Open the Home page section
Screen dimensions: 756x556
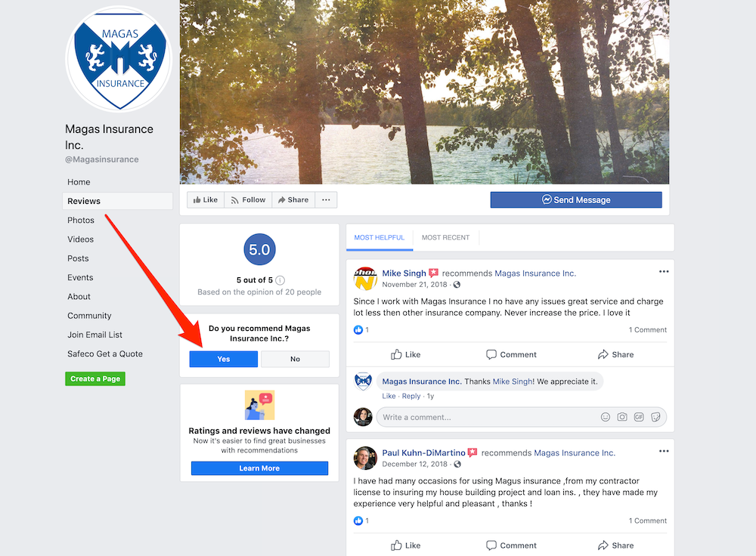(x=79, y=182)
